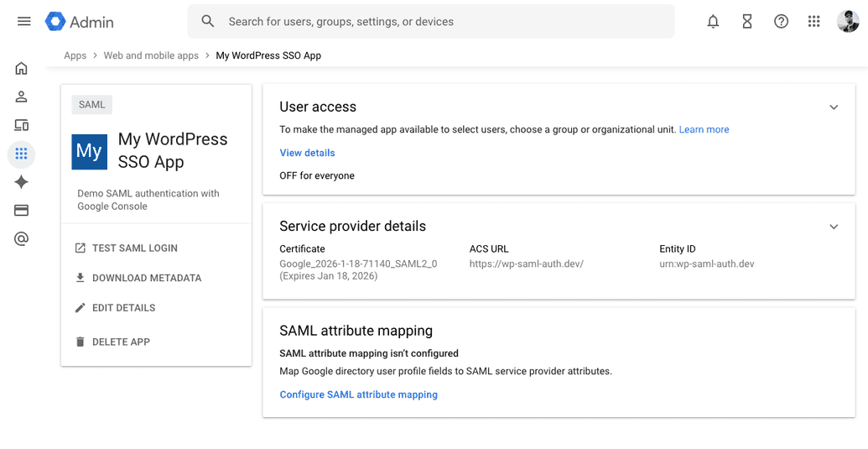The height and width of the screenshot is (449, 868).
Task: Click the Download Metadata arrow icon
Action: click(81, 278)
